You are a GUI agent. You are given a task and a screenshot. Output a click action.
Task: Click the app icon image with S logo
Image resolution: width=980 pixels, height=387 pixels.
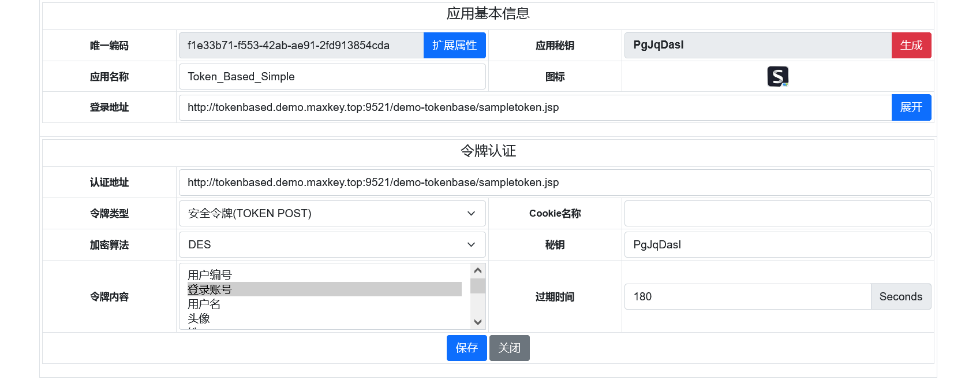click(x=777, y=76)
